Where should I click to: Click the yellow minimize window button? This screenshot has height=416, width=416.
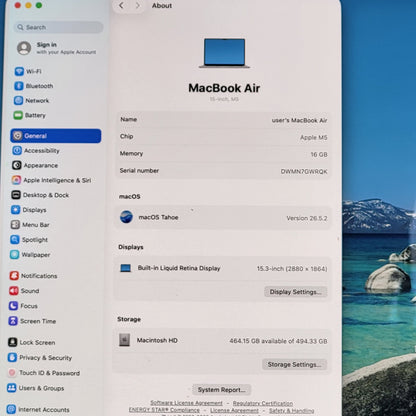pos(28,5)
